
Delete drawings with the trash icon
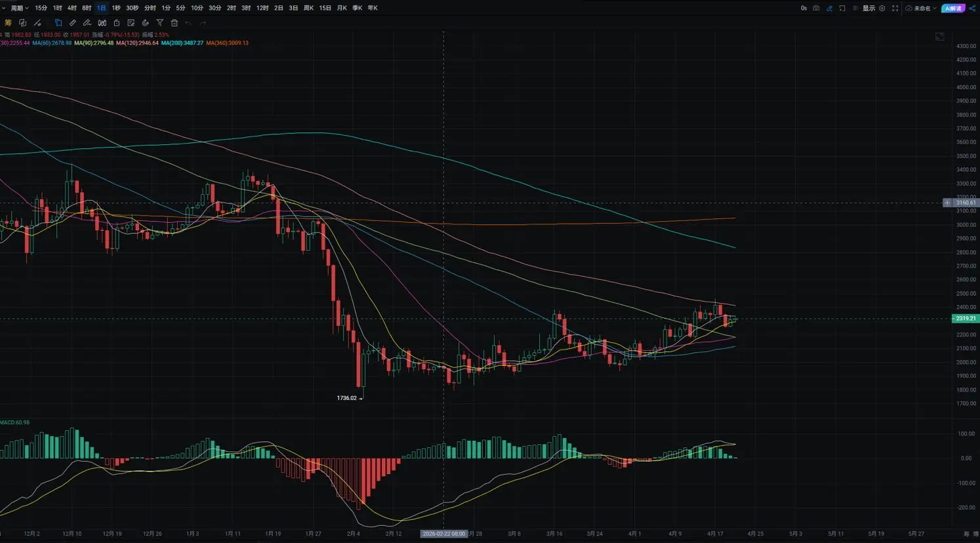174,23
